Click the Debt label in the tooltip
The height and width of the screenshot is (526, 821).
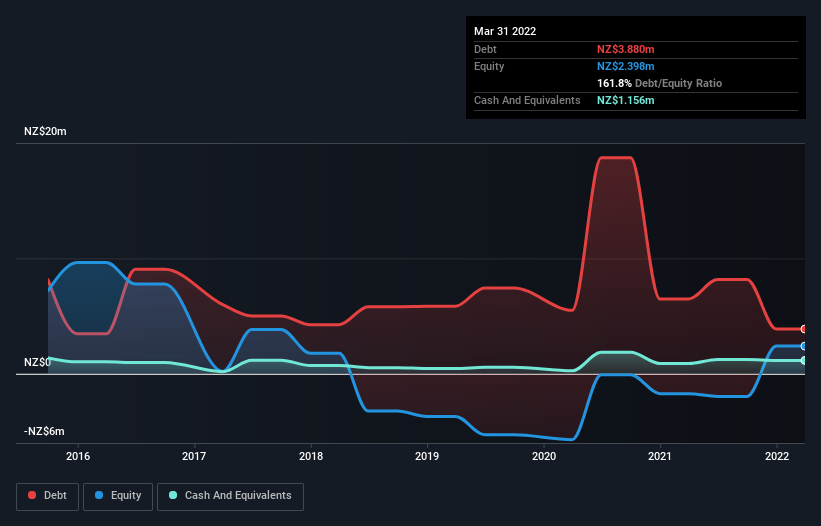485,49
